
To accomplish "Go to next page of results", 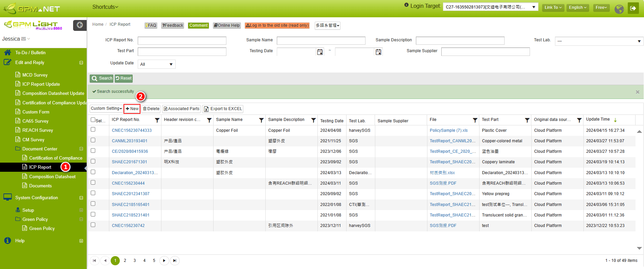I will click(164, 261).
